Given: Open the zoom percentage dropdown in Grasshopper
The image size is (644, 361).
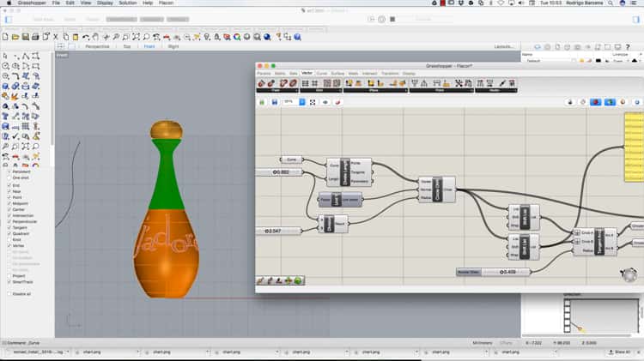Looking at the screenshot, I should pyautogui.click(x=302, y=102).
